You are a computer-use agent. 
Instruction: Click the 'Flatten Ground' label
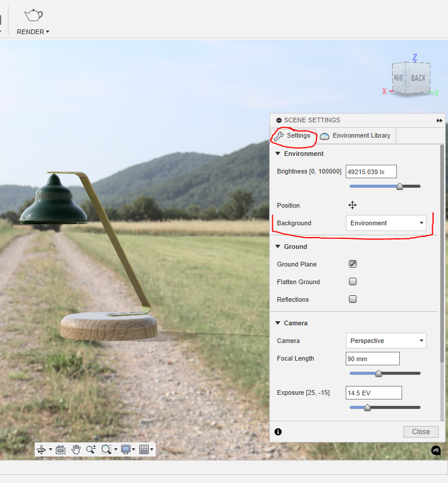298,282
